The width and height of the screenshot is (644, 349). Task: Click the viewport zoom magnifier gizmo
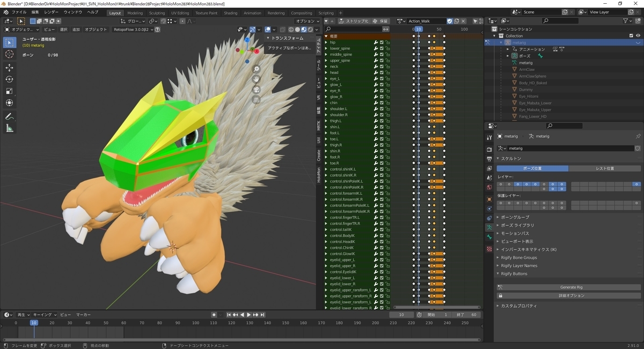(x=257, y=69)
